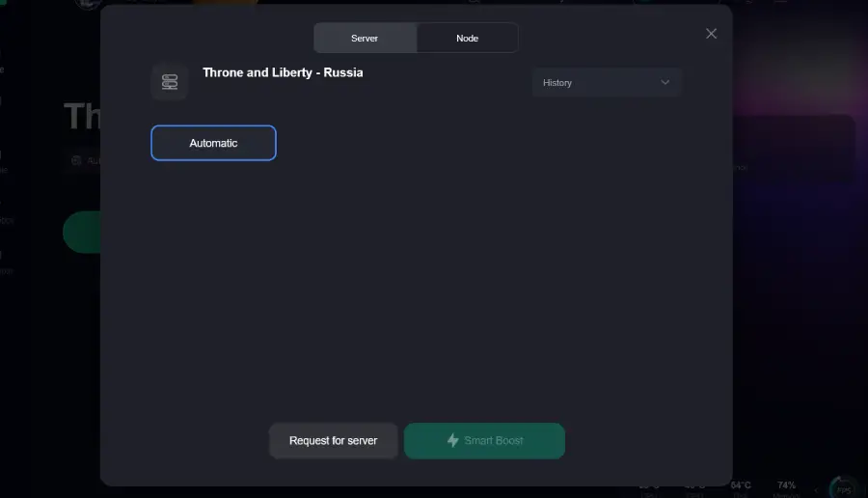Start Smart Boost
The image size is (868, 498).
coord(484,441)
